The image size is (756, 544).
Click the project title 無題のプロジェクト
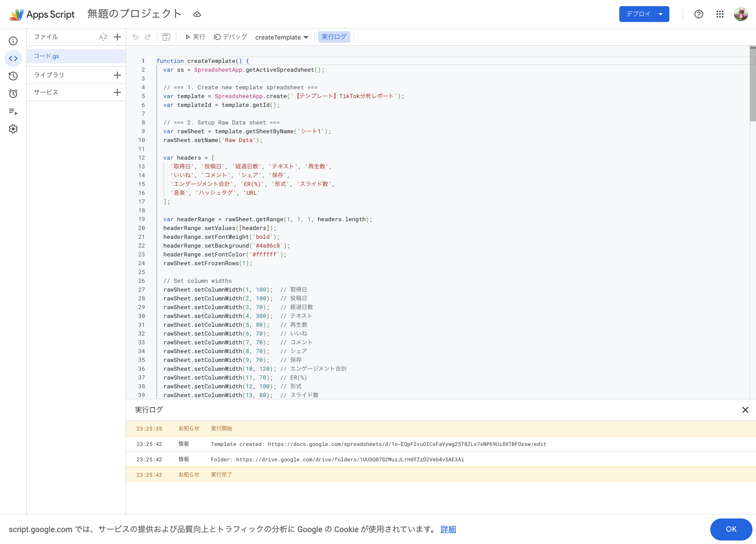[134, 14]
